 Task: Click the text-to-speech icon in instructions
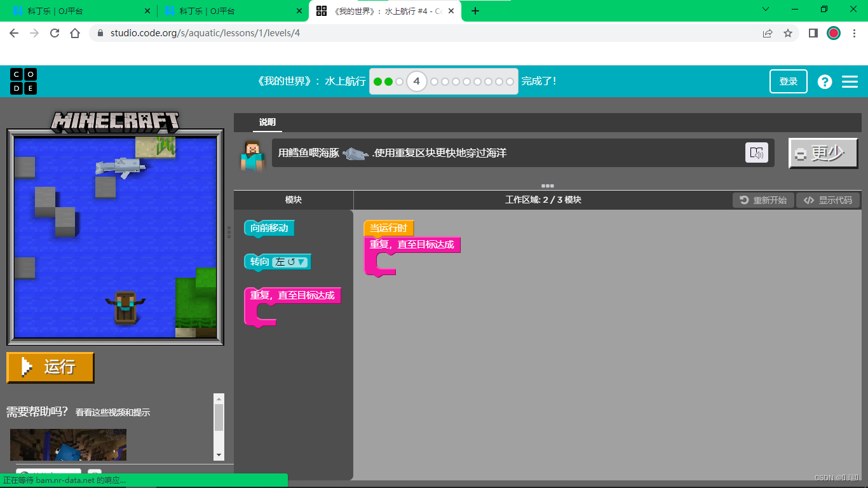pyautogui.click(x=756, y=152)
